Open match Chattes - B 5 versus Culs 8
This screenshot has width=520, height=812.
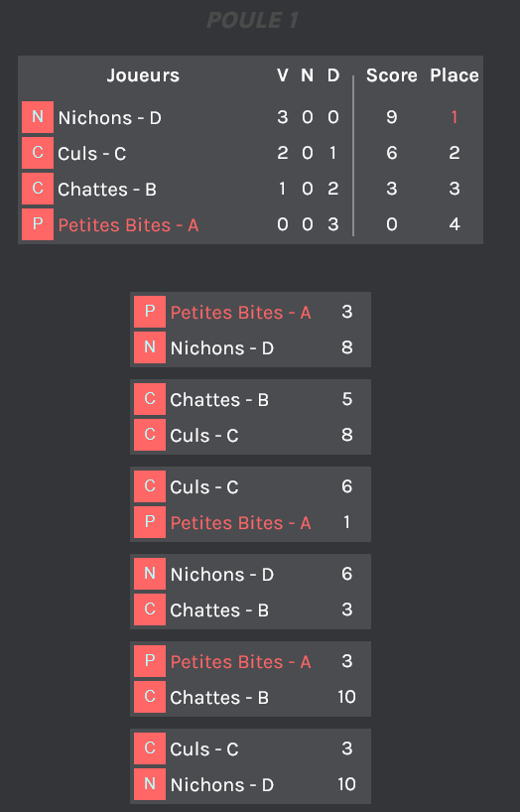click(250, 417)
